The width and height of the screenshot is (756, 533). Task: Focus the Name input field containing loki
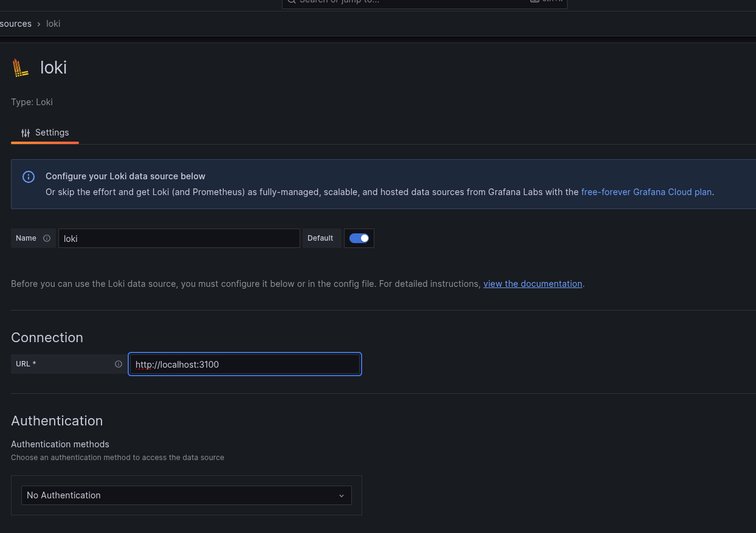[179, 238]
